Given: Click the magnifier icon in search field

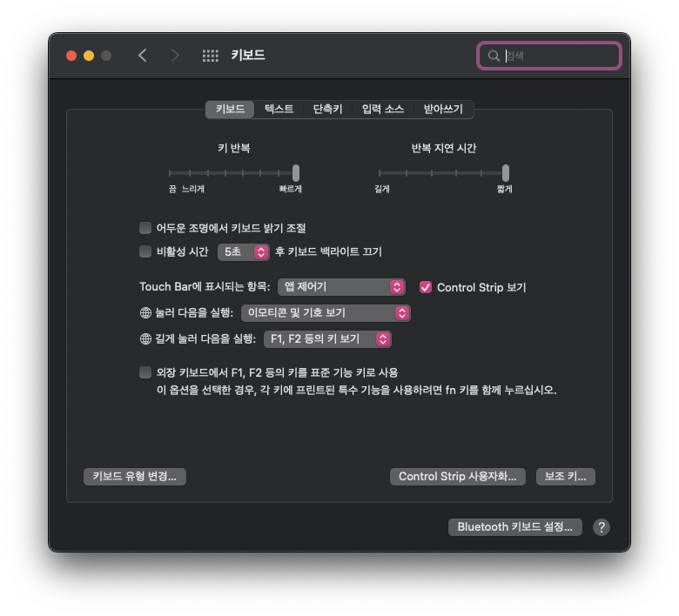Looking at the screenshot, I should 494,56.
